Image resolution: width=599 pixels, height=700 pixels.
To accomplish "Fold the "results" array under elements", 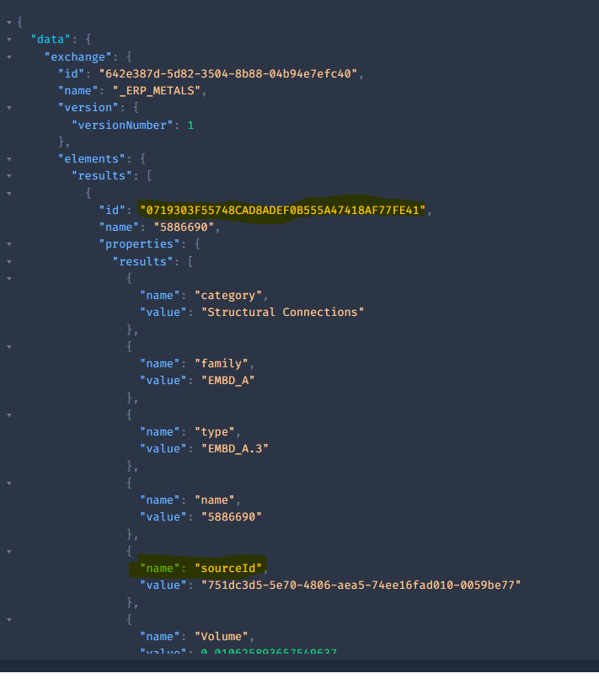I will [x=9, y=176].
